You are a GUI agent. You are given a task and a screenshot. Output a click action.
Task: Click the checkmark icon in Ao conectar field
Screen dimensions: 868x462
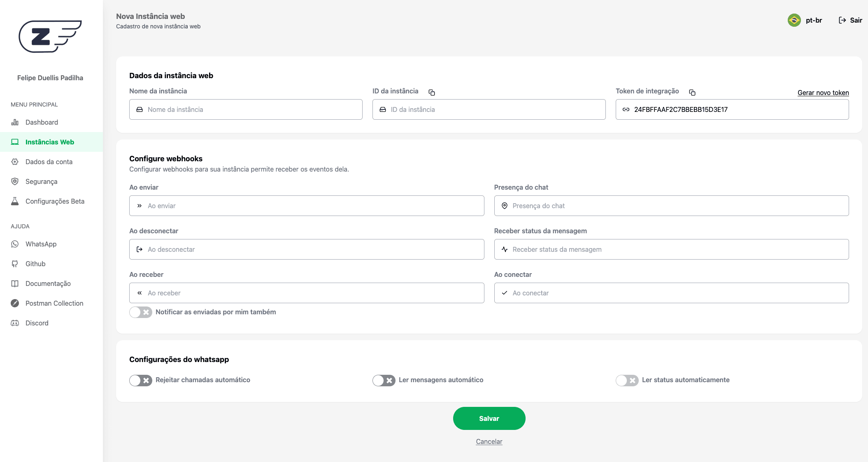[x=505, y=293]
